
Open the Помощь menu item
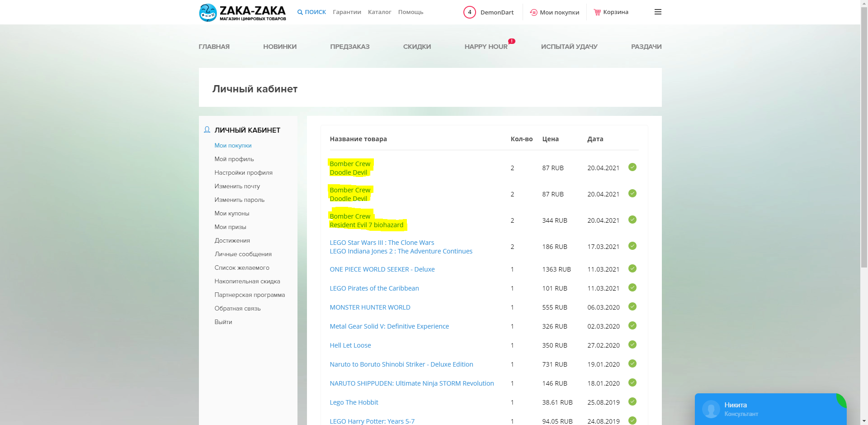(410, 12)
